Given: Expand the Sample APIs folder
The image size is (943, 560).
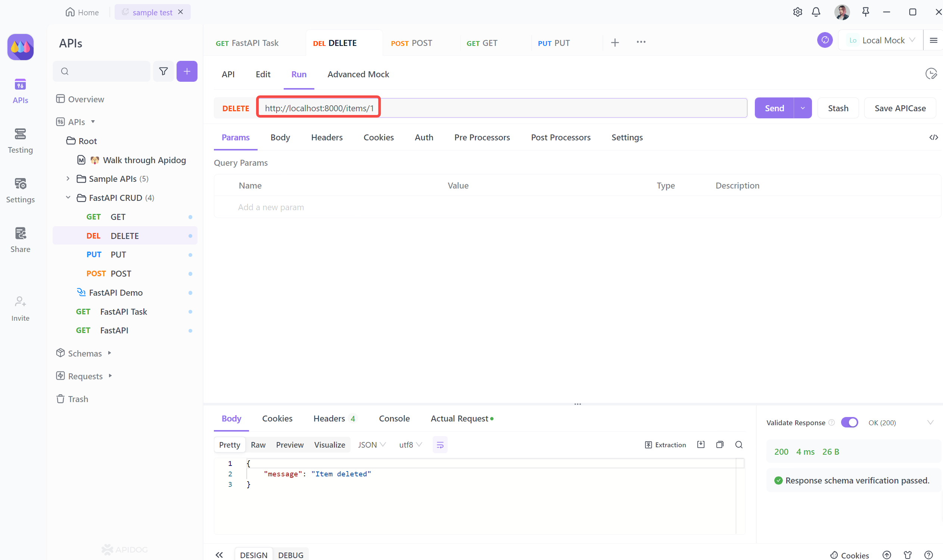Looking at the screenshot, I should click(x=69, y=178).
